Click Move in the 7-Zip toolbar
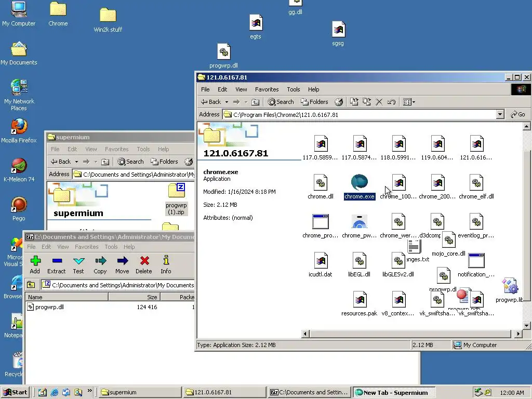The width and height of the screenshot is (532, 399). point(122,264)
